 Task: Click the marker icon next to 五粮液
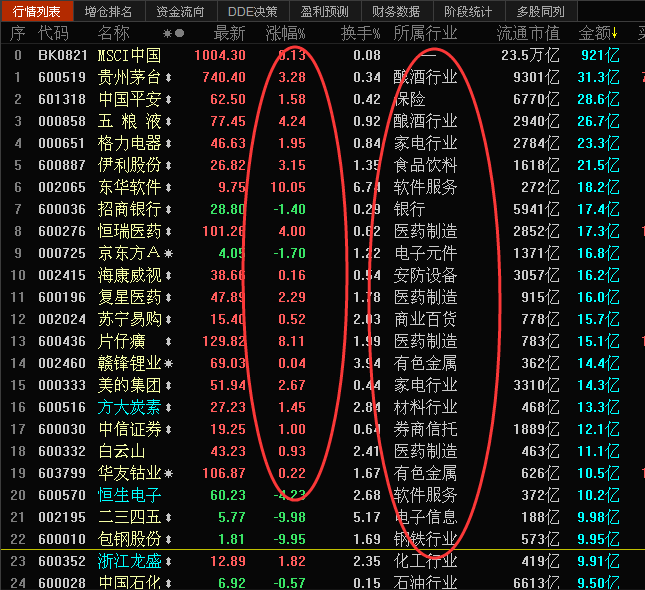168,121
